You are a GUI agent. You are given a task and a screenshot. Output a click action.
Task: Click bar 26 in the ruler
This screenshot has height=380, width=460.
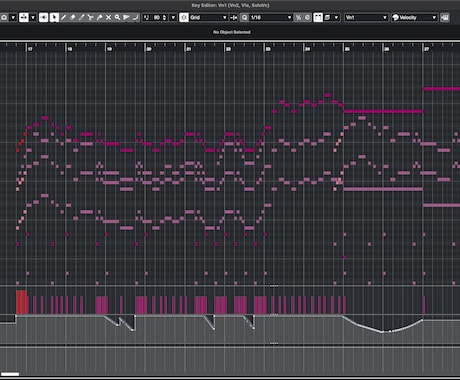(x=387, y=49)
